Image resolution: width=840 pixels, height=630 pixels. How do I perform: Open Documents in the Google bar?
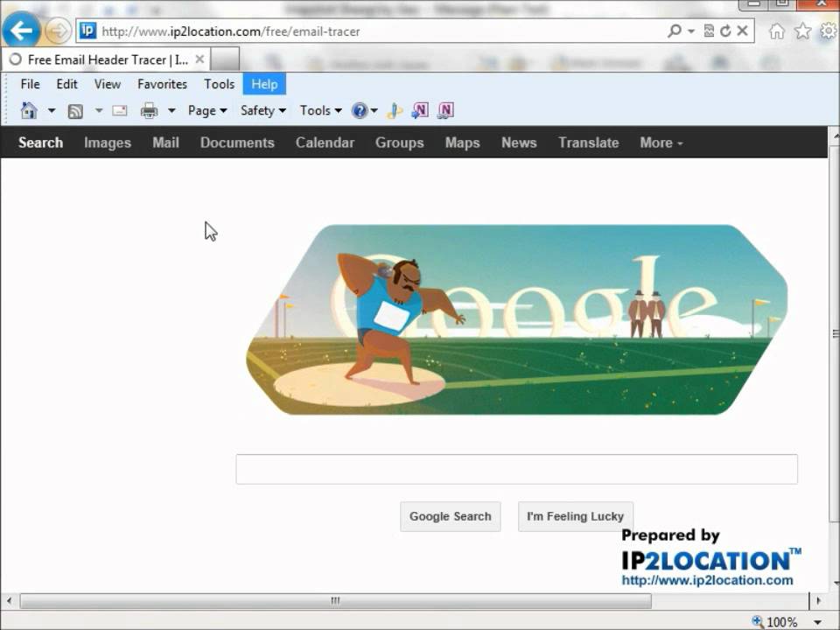(x=237, y=143)
